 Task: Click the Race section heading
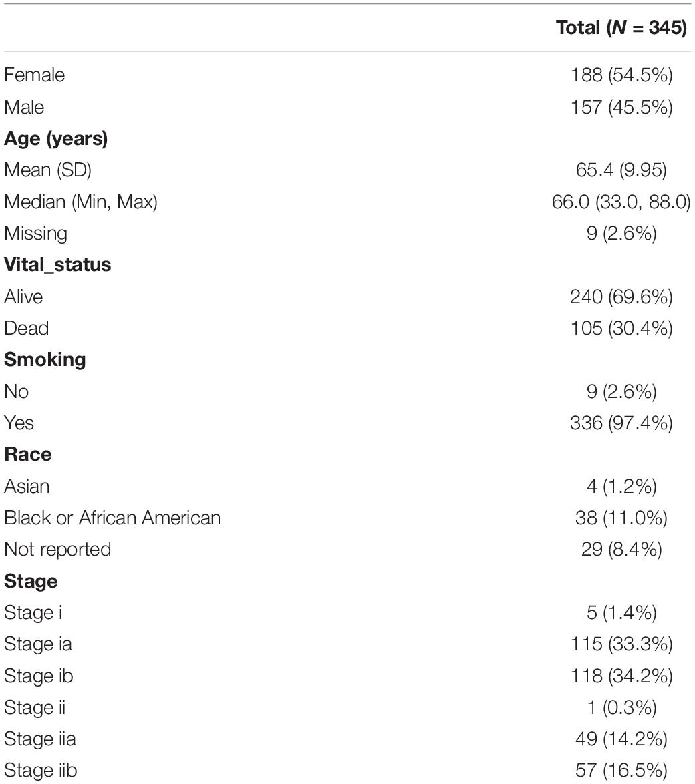click(x=28, y=455)
